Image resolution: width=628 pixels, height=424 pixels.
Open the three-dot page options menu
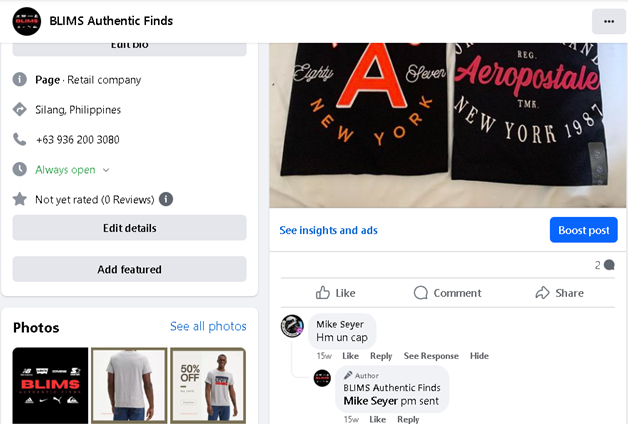pos(608,21)
